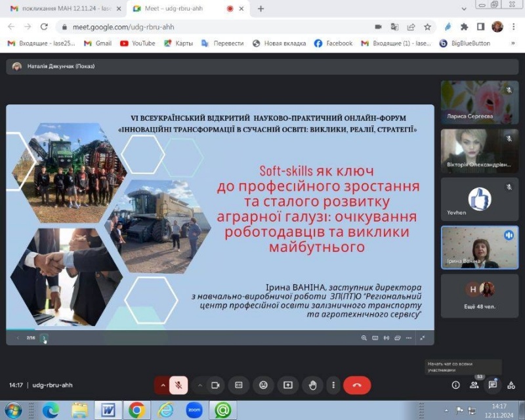Leave the call with red hang-up button
Viewport: 525px width, 420px height.
pos(357,385)
